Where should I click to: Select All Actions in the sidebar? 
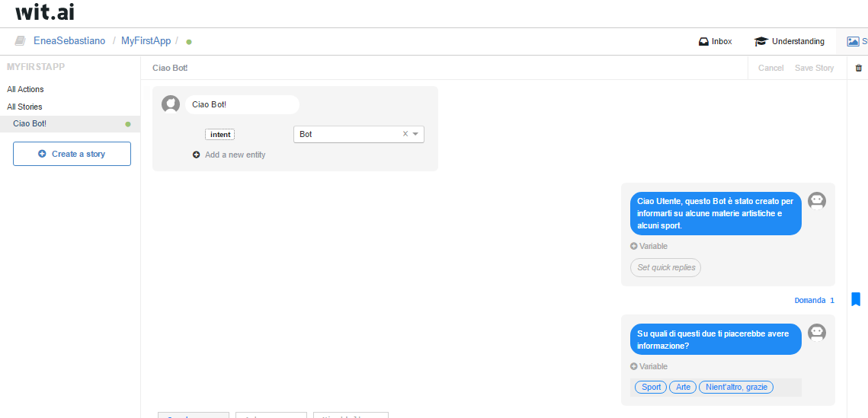coord(26,89)
